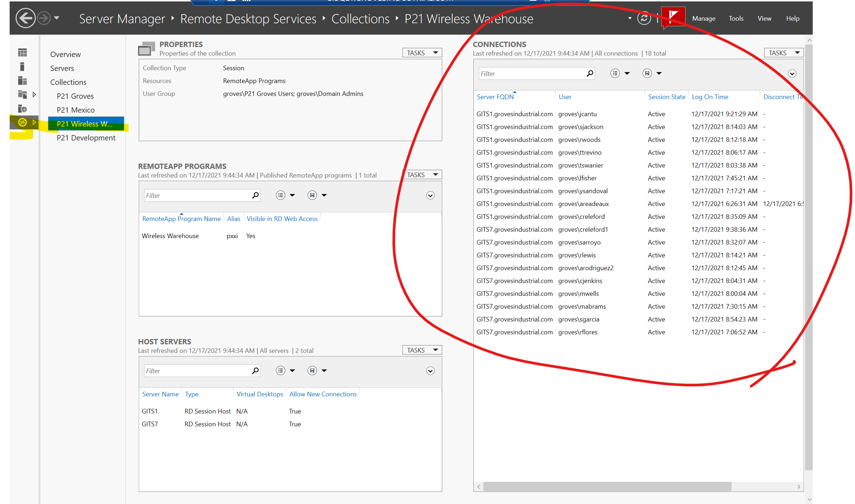
Task: Select P21 Development collection
Action: click(86, 138)
